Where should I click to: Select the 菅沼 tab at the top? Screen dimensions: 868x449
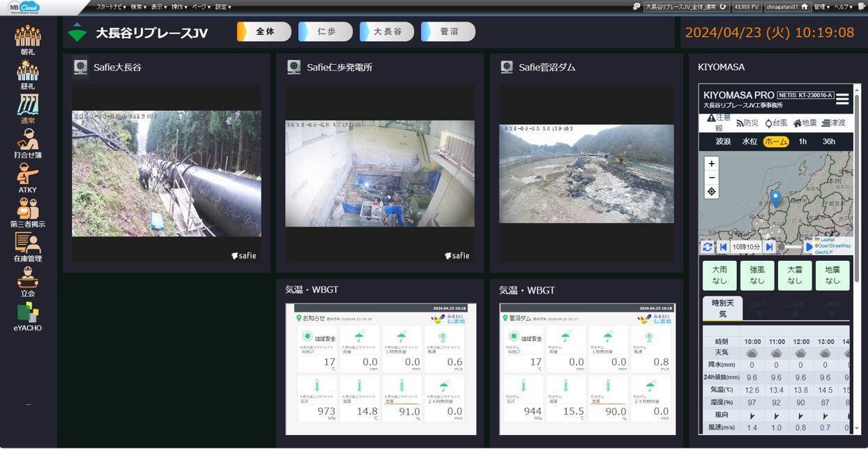point(448,31)
